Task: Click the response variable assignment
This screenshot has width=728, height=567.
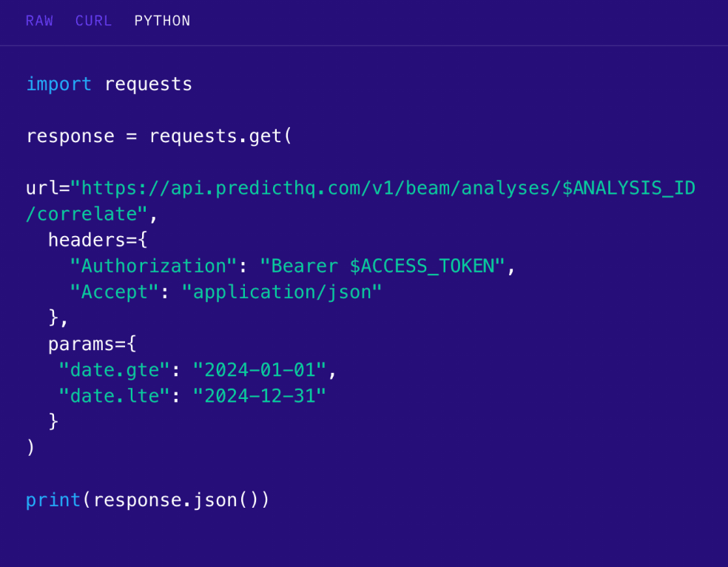Action: [x=70, y=136]
